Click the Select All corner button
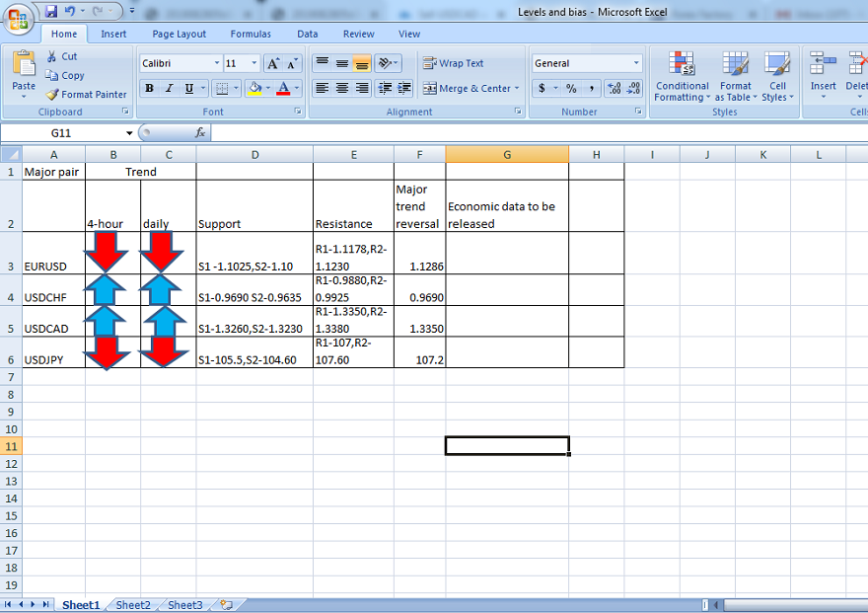The image size is (868, 613). pos(11,155)
